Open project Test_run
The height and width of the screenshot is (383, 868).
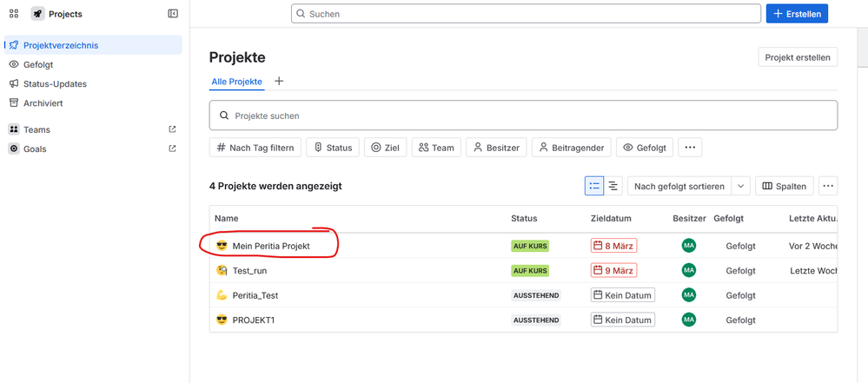249,271
